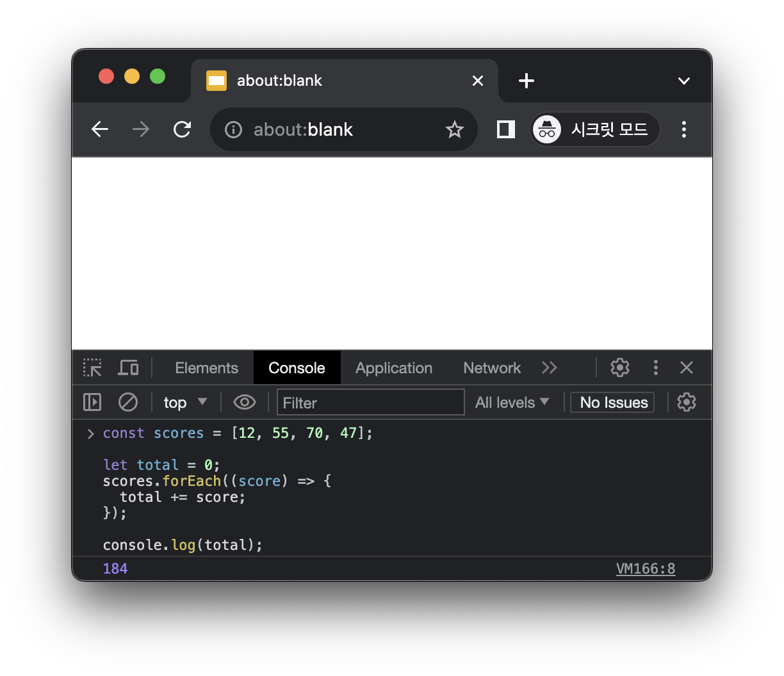Click the console Filter field

(x=371, y=402)
